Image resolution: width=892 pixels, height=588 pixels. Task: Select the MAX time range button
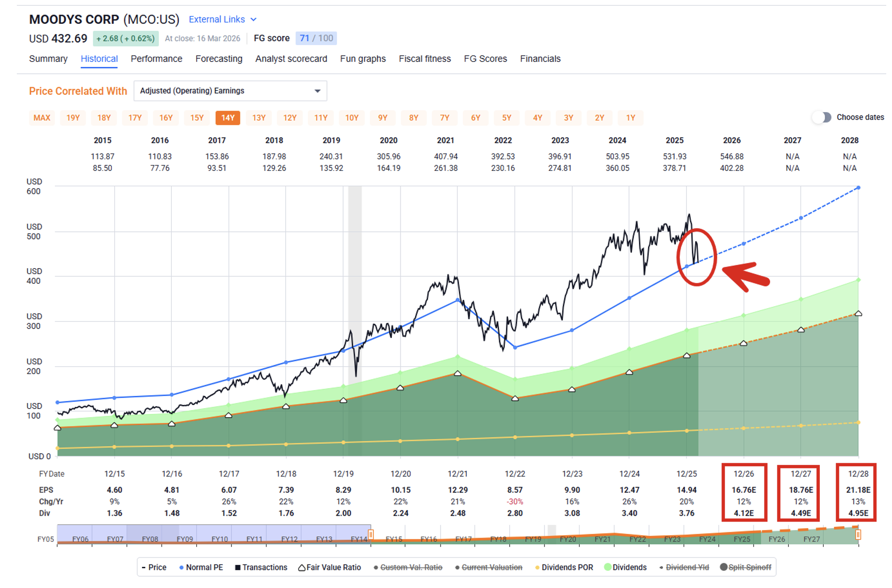pos(42,118)
